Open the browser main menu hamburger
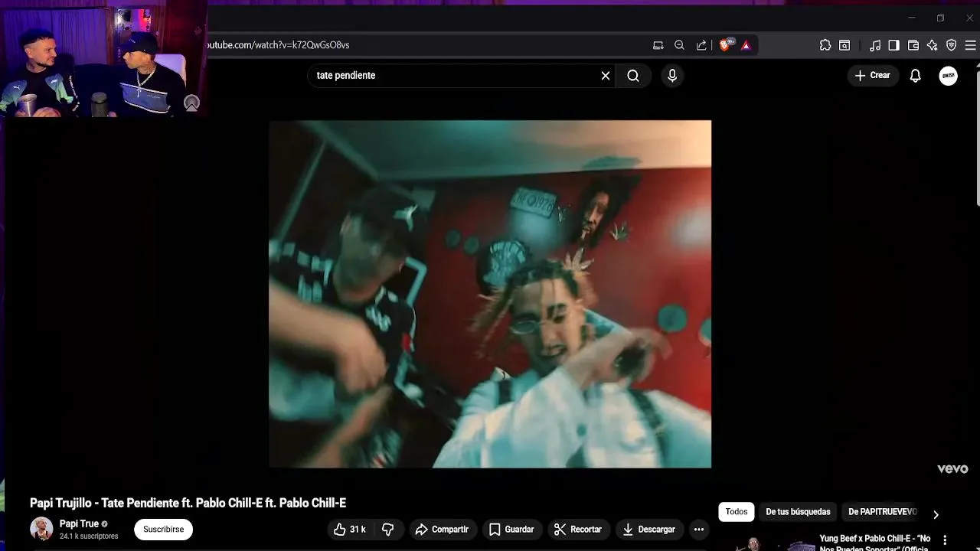 point(971,45)
